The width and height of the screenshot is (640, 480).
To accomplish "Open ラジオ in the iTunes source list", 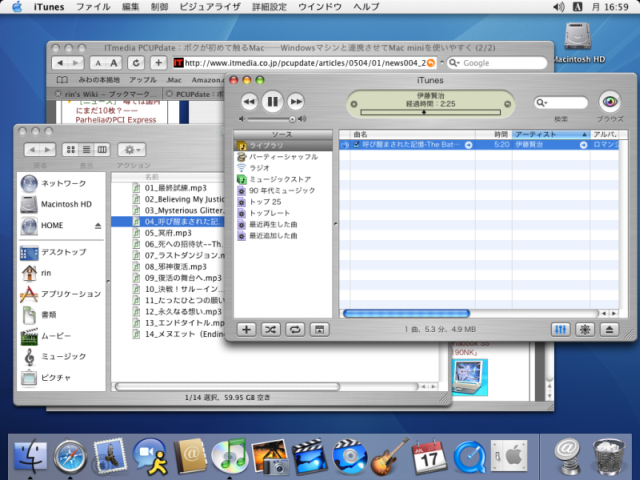I will pyautogui.click(x=283, y=168).
